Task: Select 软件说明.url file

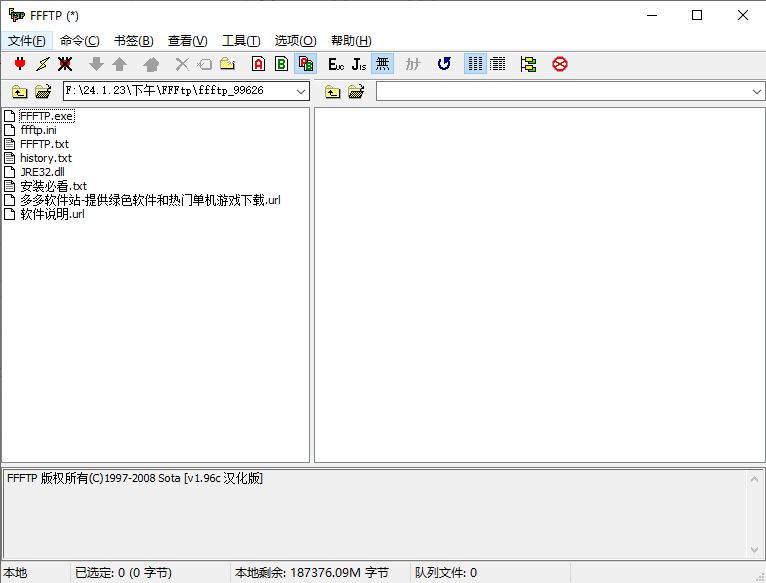Action: pyautogui.click(x=52, y=214)
